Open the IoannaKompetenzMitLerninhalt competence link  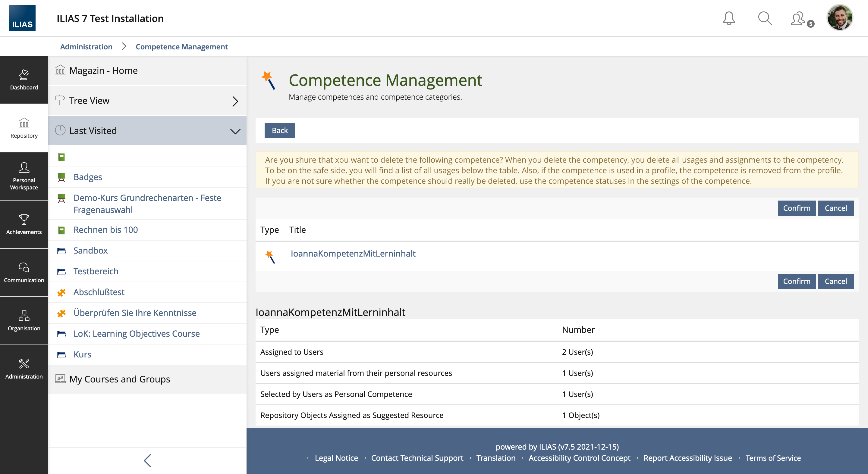point(353,254)
